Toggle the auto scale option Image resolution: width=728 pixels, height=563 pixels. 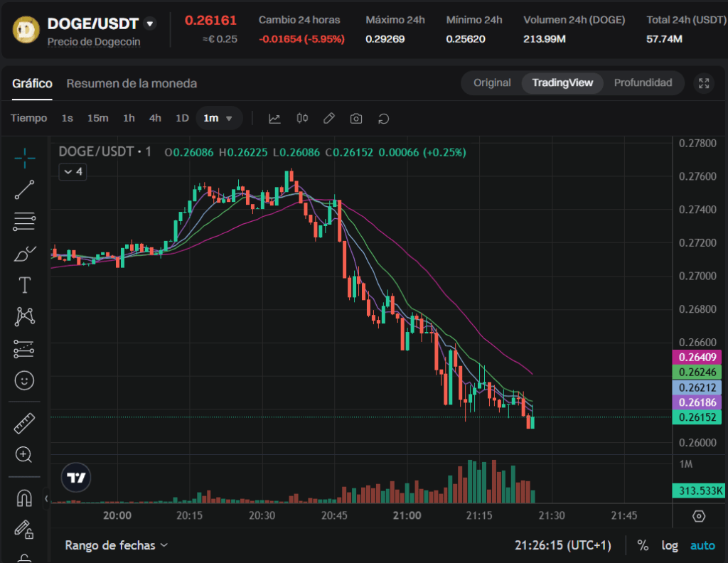point(703,545)
